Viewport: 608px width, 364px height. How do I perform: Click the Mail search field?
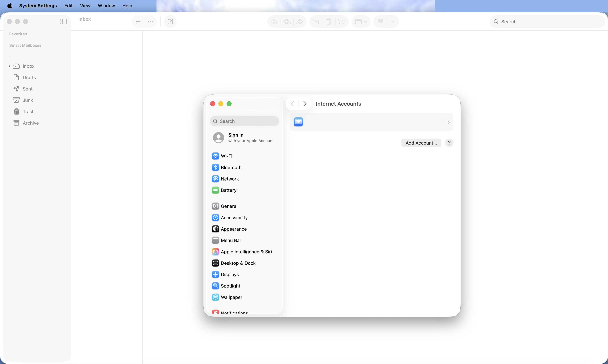pyautogui.click(x=547, y=22)
